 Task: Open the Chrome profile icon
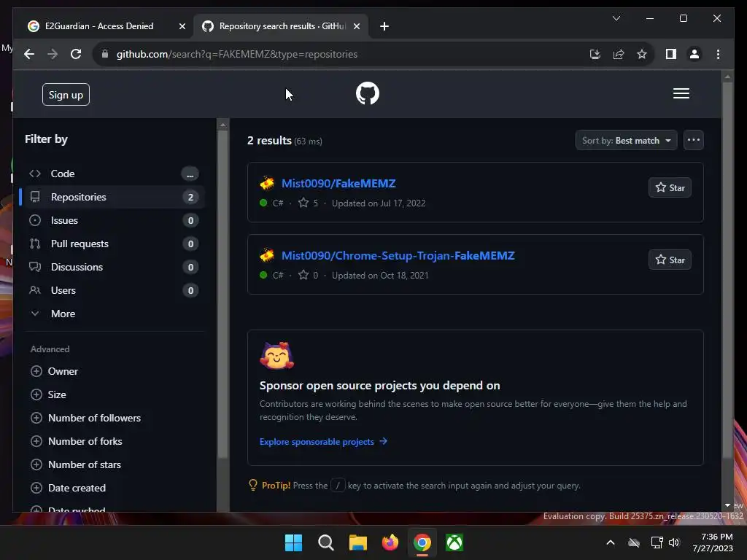[694, 54]
